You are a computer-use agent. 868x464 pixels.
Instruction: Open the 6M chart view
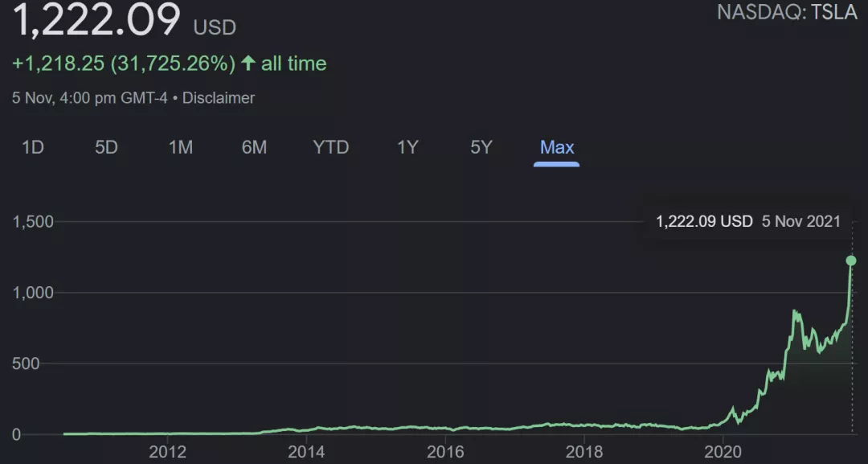pyautogui.click(x=254, y=147)
